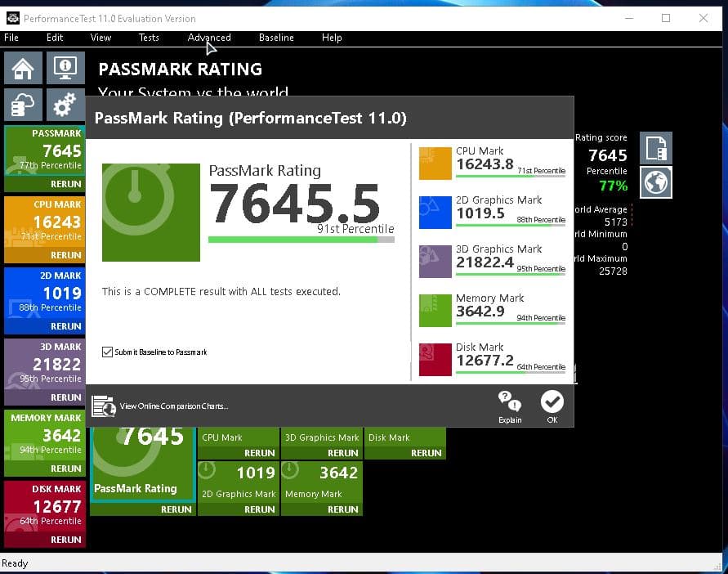
Task: Click the orange CPU Mark icon in dialog
Action: coord(435,164)
